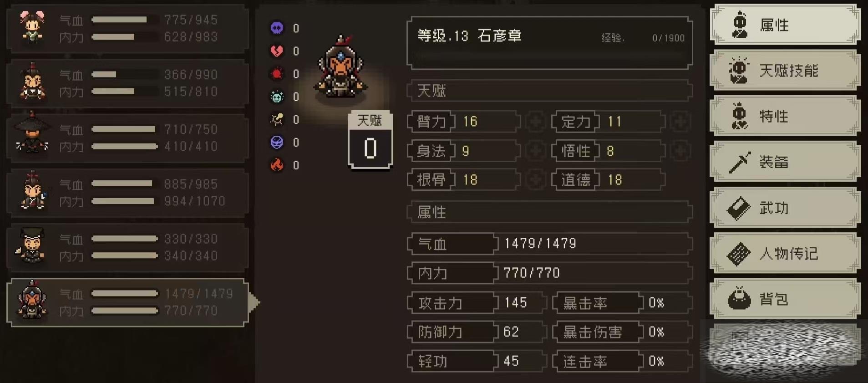Open the 特性 tab
Image resolution: width=868 pixels, height=383 pixels.
click(x=785, y=116)
